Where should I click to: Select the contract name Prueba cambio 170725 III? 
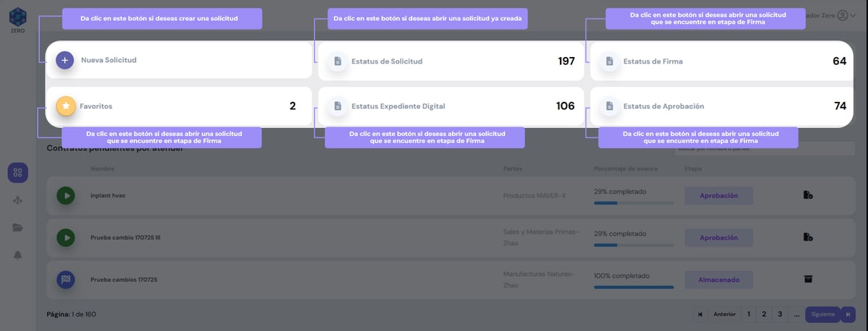(x=125, y=237)
